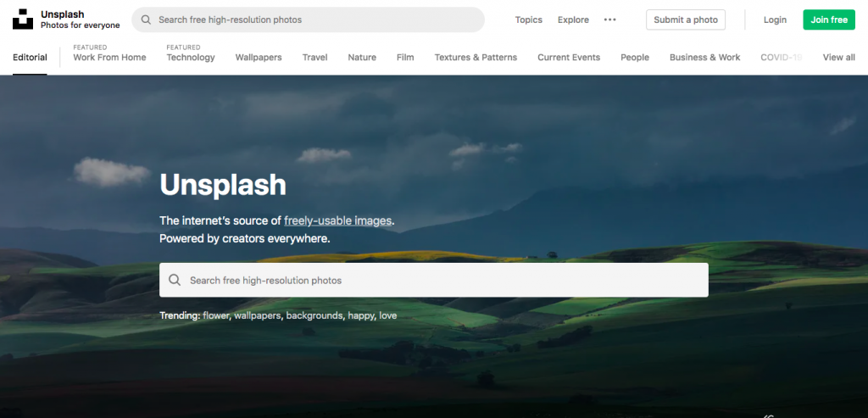Viewport: 868px width, 418px height.
Task: Click the magnifier icon in hero search box
Action: pos(175,280)
